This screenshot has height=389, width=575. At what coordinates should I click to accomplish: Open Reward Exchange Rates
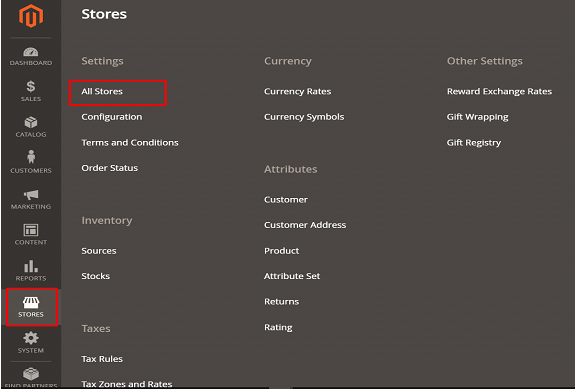499,91
